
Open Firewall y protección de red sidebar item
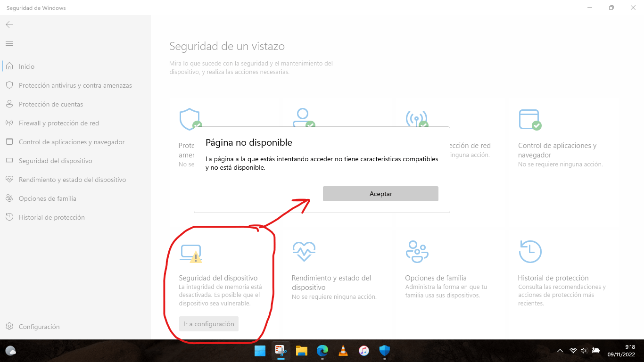coord(75,123)
